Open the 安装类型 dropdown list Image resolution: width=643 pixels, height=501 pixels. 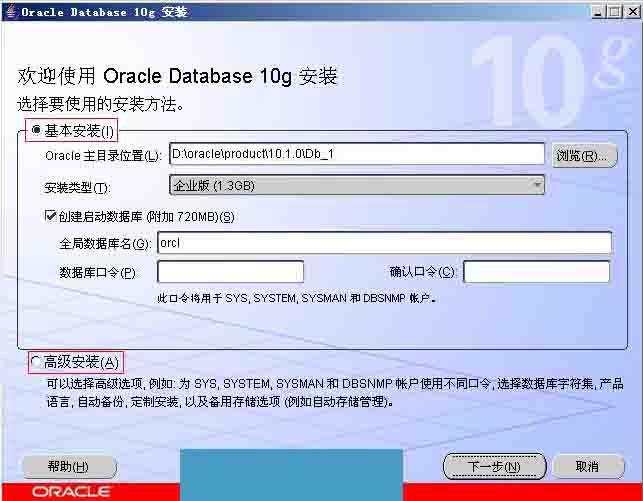pos(357,185)
